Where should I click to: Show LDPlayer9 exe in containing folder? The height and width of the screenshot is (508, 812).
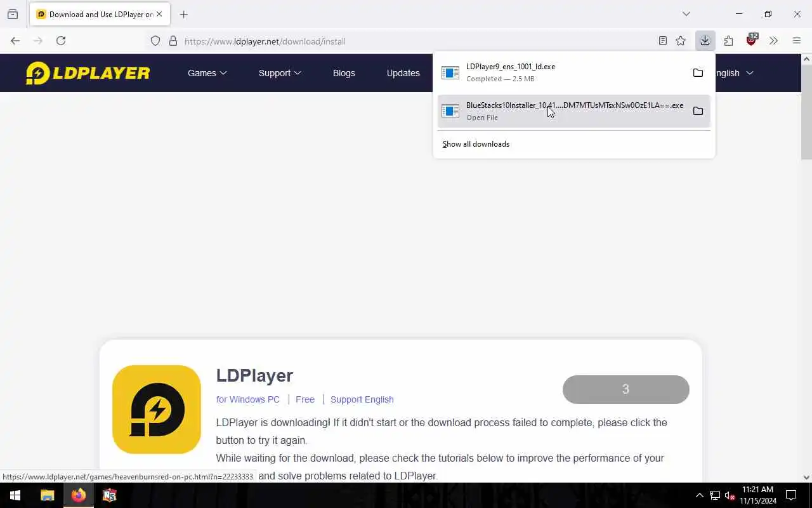[x=698, y=72]
